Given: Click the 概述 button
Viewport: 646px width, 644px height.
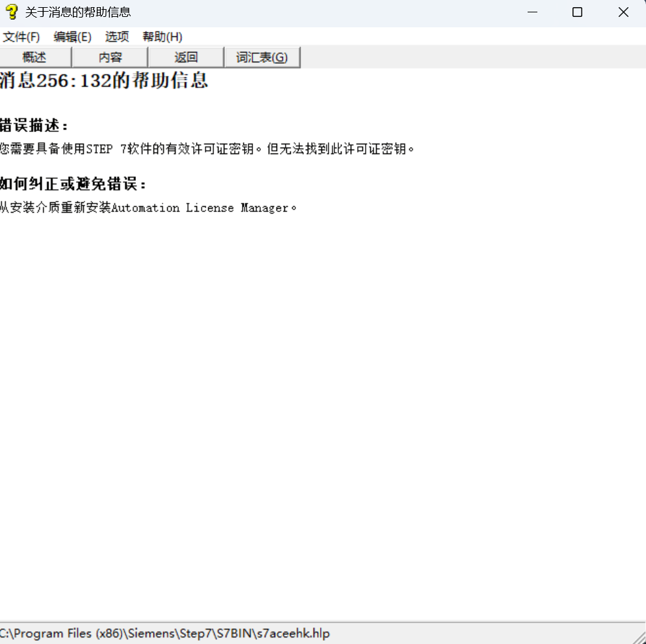Looking at the screenshot, I should point(35,57).
